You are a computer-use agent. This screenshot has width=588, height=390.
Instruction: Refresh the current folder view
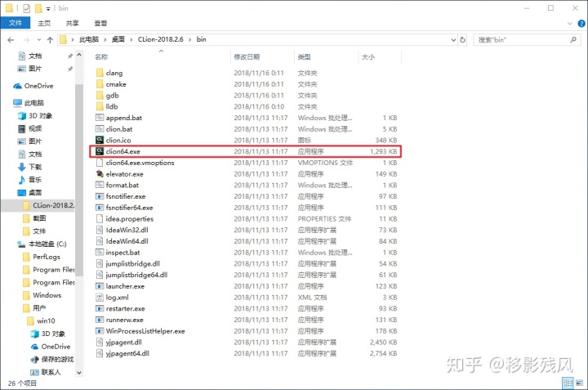tap(463, 39)
